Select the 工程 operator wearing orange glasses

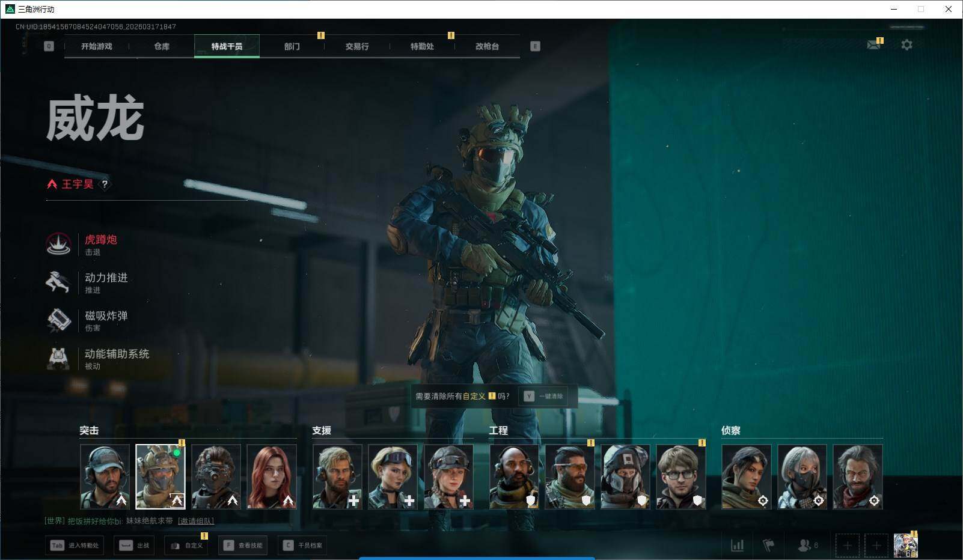click(570, 477)
